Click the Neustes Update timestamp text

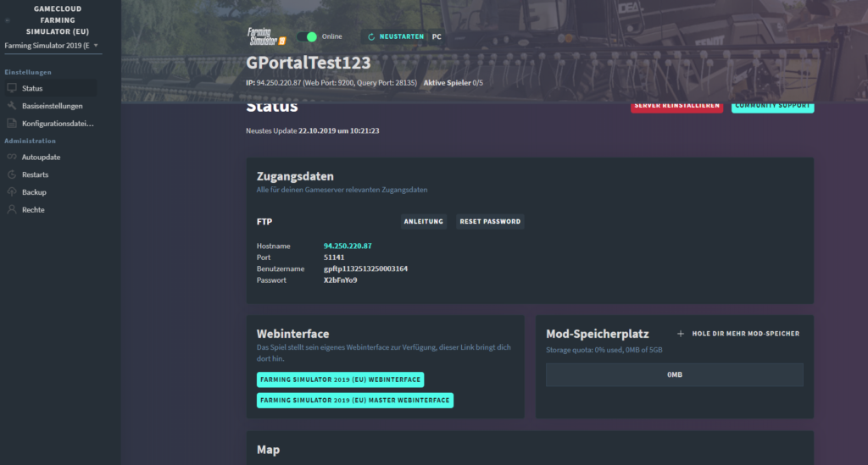313,131
